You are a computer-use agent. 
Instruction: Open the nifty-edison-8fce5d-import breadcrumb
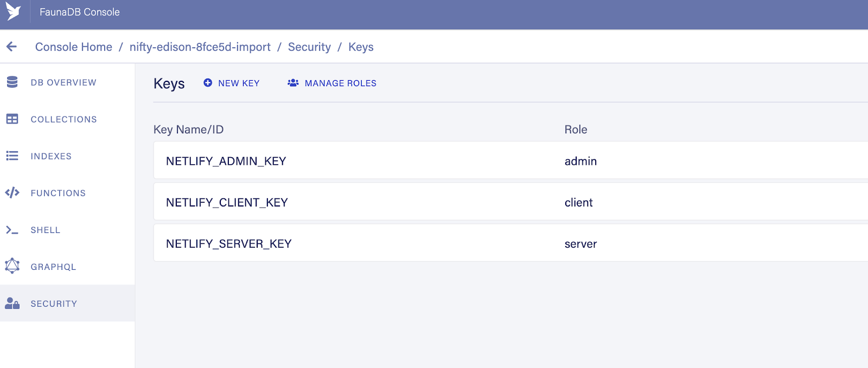point(200,47)
